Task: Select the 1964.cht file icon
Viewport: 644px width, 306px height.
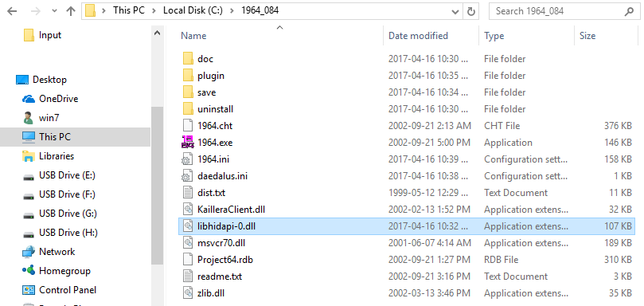Action: point(188,126)
